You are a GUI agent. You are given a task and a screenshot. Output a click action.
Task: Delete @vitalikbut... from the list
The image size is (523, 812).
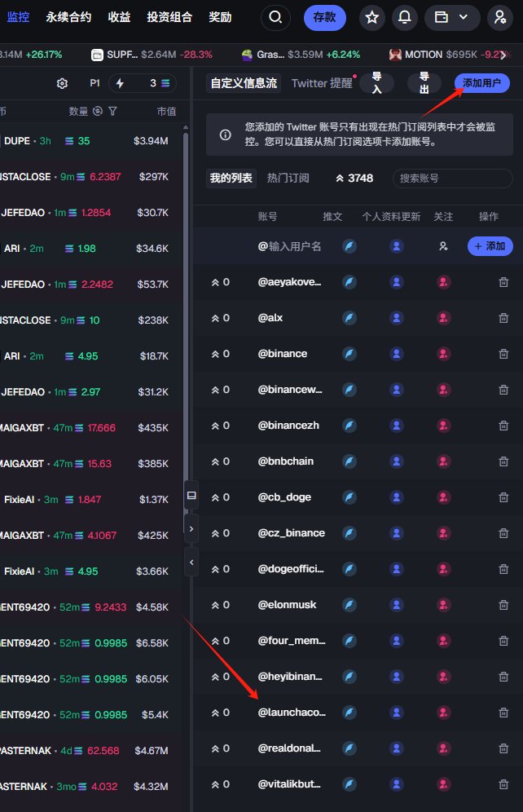503,784
